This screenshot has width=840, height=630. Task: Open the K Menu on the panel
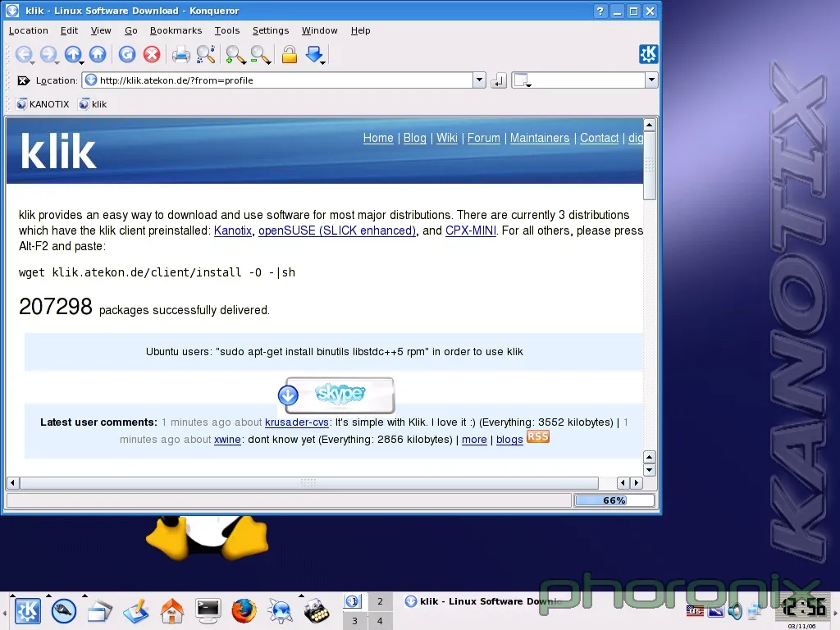pos(27,610)
